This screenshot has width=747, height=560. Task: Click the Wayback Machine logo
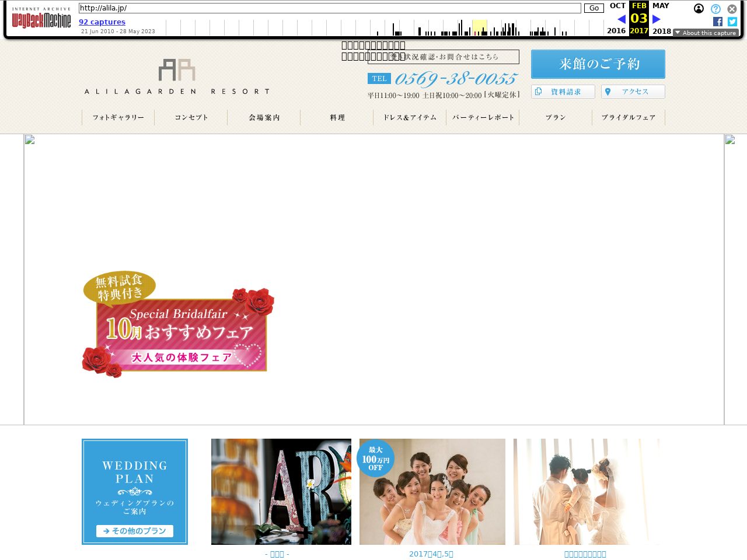[41, 19]
